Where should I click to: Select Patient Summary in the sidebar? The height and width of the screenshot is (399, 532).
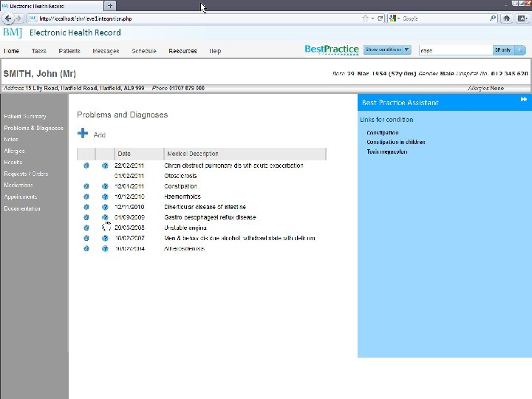(x=25, y=117)
